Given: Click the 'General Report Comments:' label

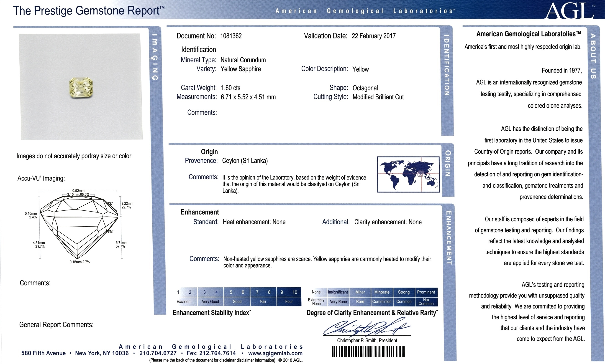Looking at the screenshot, I should click(x=56, y=325).
